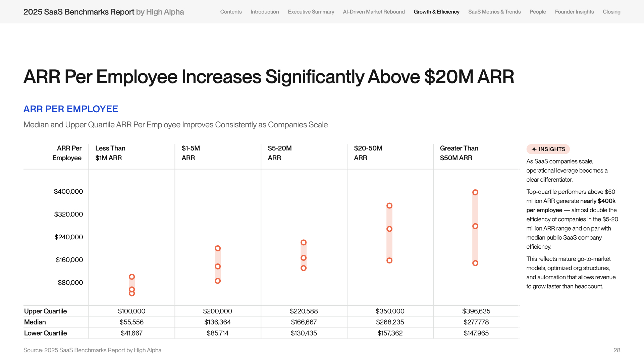The image size is (644, 362).
Task: Click the $396,635 upper quartile table value
Action: (x=476, y=311)
